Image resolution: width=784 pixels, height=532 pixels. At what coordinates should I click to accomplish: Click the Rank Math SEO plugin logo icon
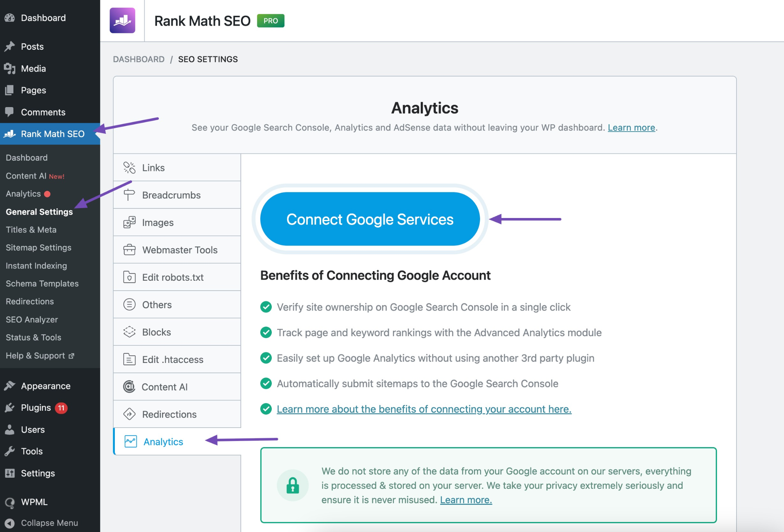[123, 21]
